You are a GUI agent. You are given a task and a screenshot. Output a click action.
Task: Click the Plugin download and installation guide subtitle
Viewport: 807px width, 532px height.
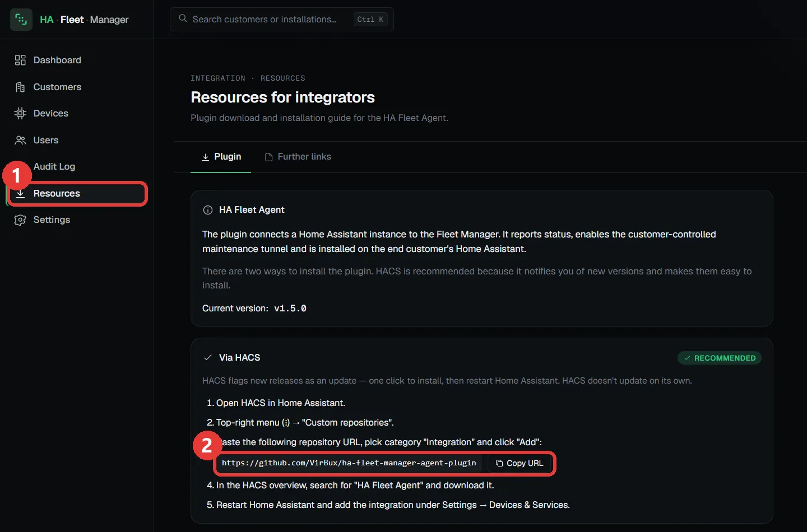point(319,118)
